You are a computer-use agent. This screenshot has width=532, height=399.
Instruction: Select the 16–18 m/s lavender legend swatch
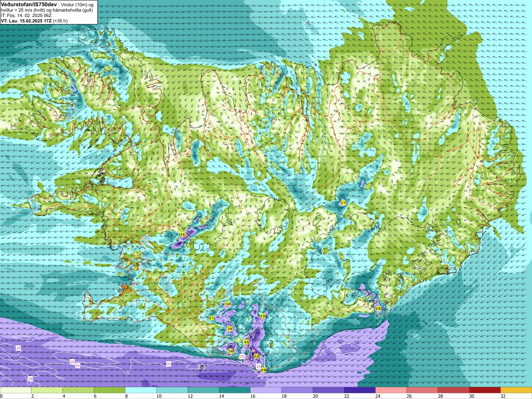click(266, 390)
